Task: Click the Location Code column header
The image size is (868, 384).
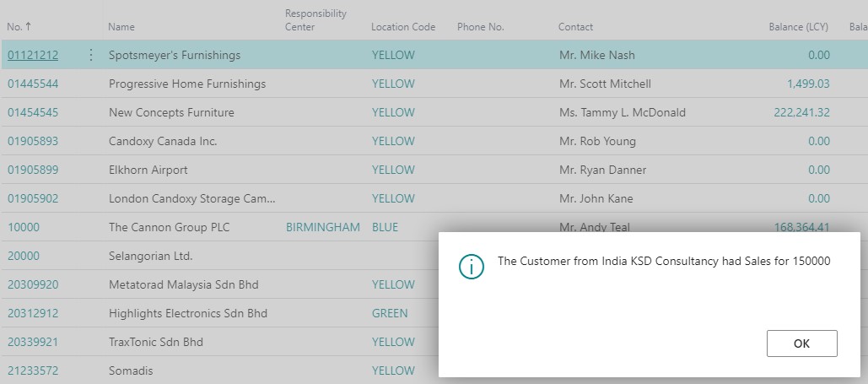Action: 403,27
